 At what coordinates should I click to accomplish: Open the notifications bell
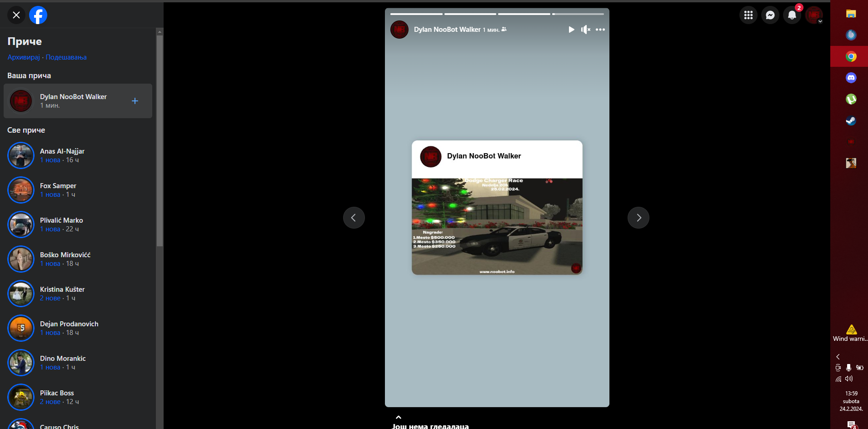(792, 15)
